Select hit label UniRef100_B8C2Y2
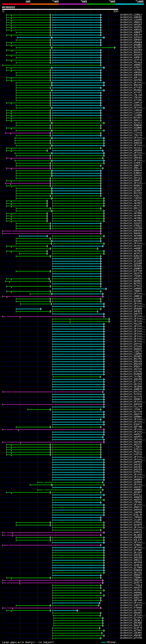 (x=131, y=208)
